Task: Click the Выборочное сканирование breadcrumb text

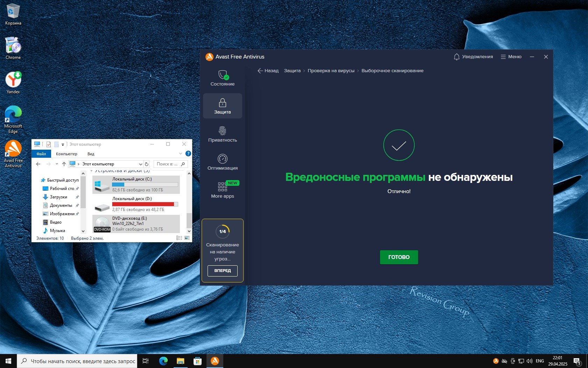Action: (x=392, y=71)
